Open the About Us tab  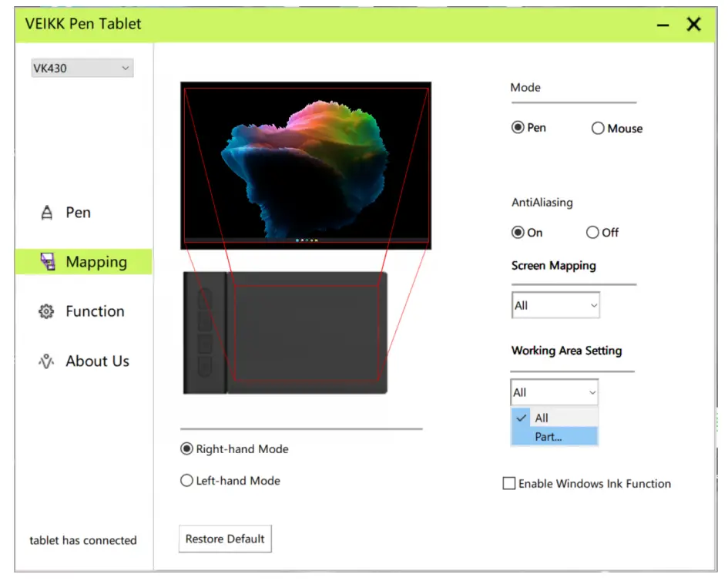tap(98, 361)
